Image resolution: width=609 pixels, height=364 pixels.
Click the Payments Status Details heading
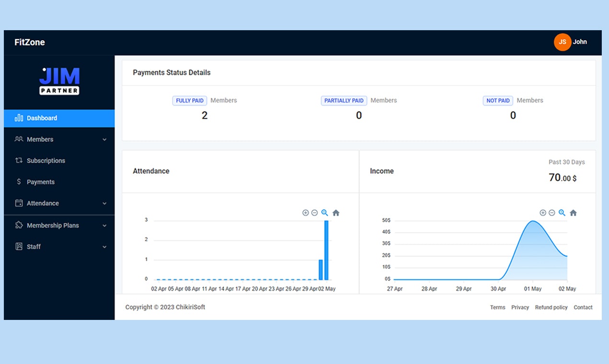point(172,73)
